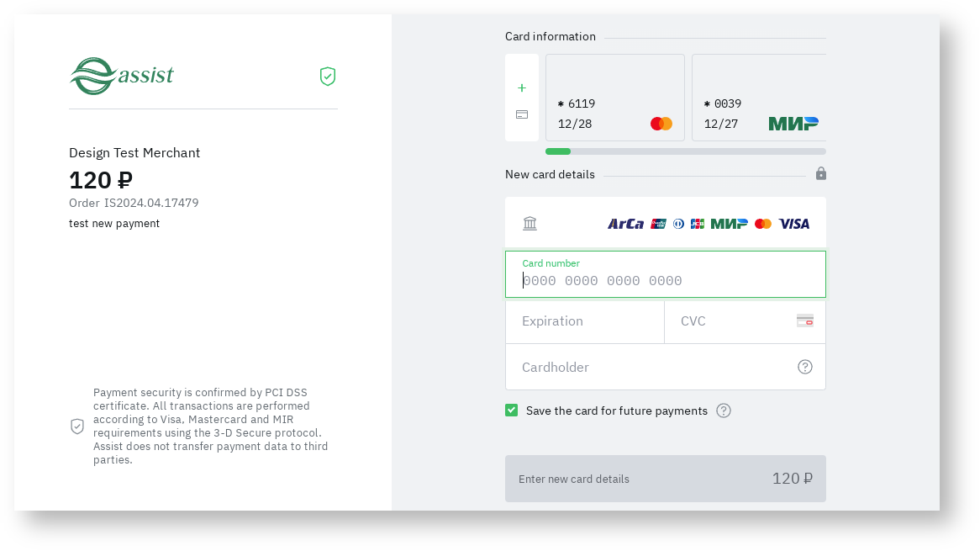The height and width of the screenshot is (551, 980).
Task: Click the Assist logo
Action: (x=121, y=76)
